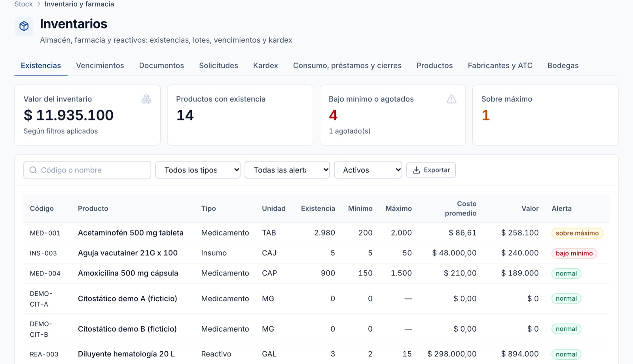Click Aguja vacutainer 21G x 100
Viewport: 633px width, 364px height.
point(128,253)
